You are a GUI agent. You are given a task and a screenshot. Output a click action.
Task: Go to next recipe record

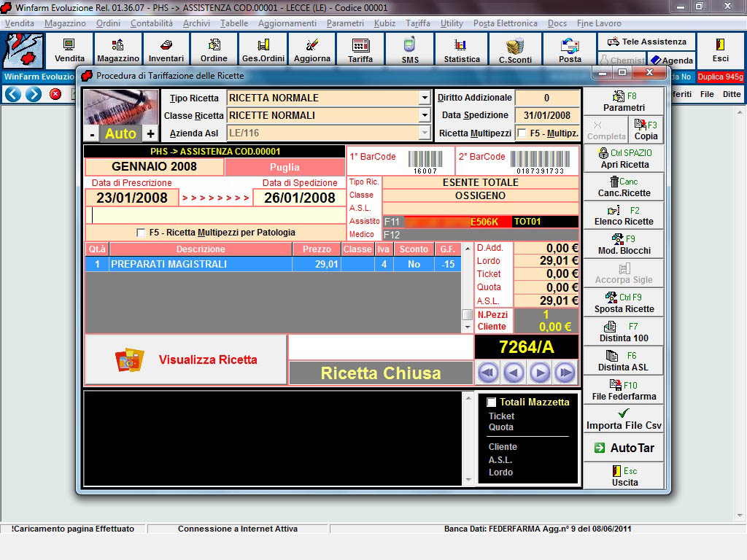pyautogui.click(x=539, y=373)
